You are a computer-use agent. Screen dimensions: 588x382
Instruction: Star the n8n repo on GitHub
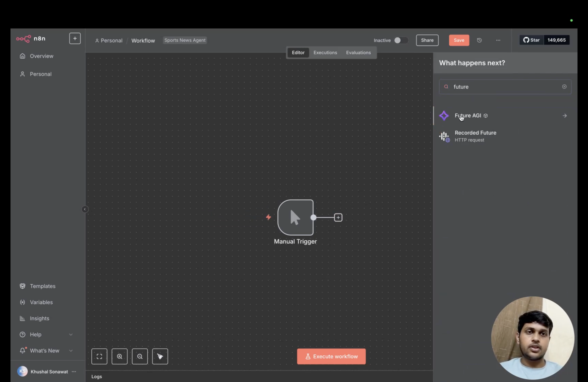click(531, 40)
